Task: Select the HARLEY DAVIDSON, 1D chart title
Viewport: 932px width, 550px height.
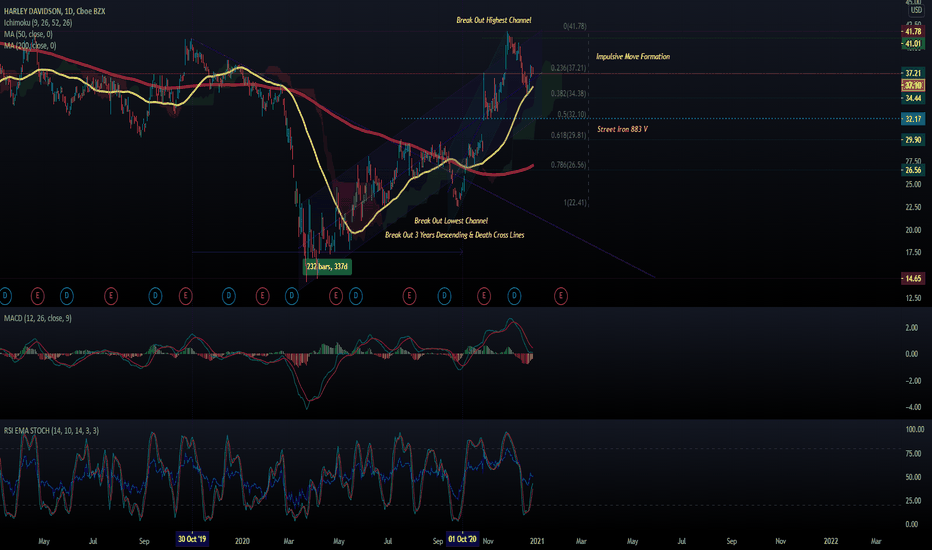Action: coord(54,11)
